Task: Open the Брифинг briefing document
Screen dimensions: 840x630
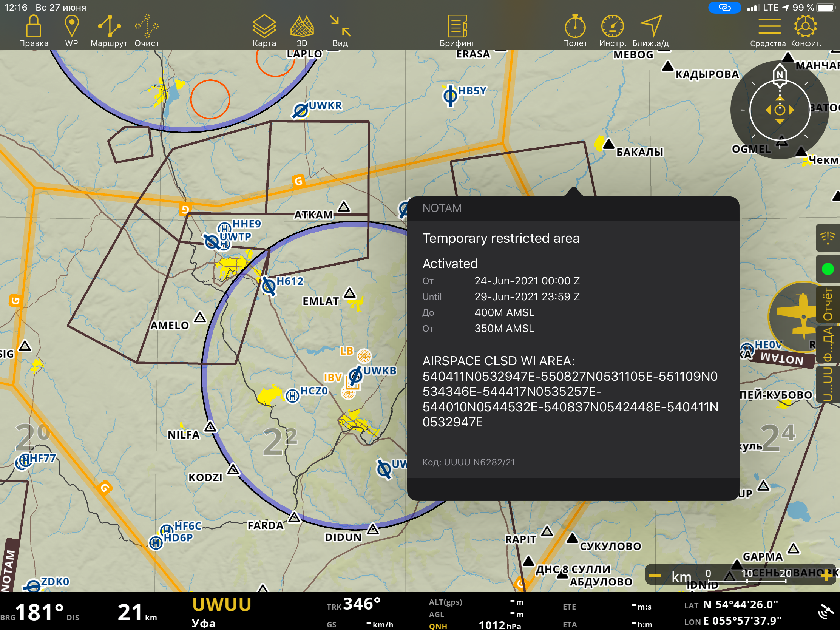Action: pyautogui.click(x=457, y=26)
